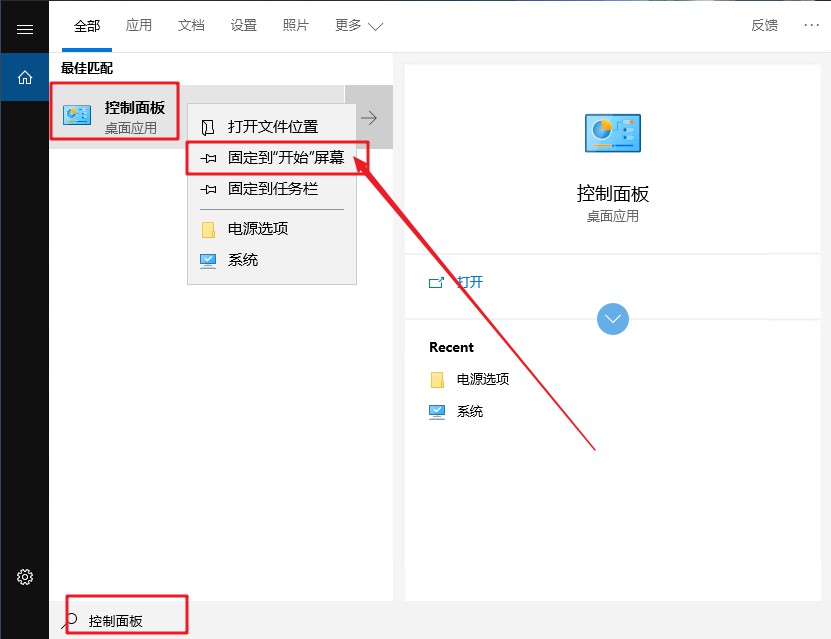Click the large Control Panel icon preview
Viewport: 831px width, 639px height.
click(613, 132)
